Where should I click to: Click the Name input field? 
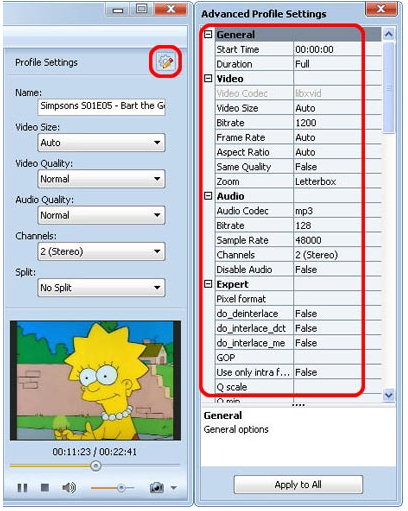point(101,107)
